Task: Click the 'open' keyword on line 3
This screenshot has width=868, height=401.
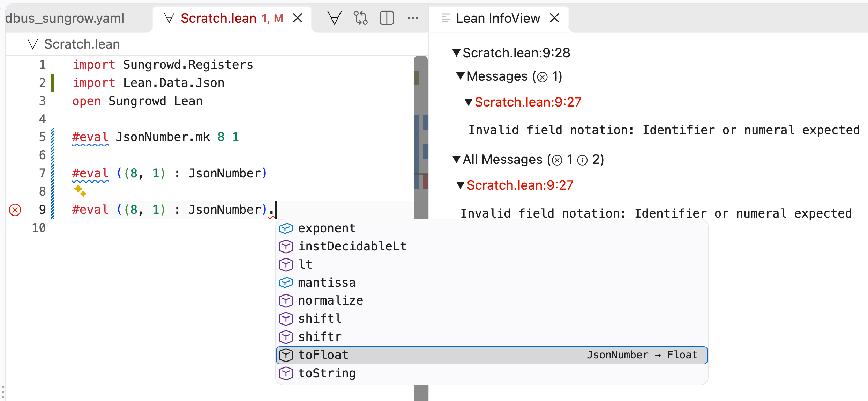Action: 87,101
